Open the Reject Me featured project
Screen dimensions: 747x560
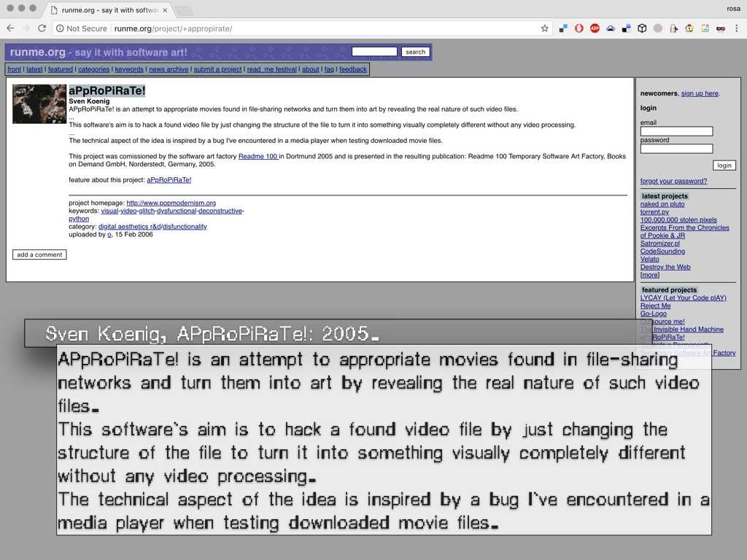pyautogui.click(x=655, y=306)
